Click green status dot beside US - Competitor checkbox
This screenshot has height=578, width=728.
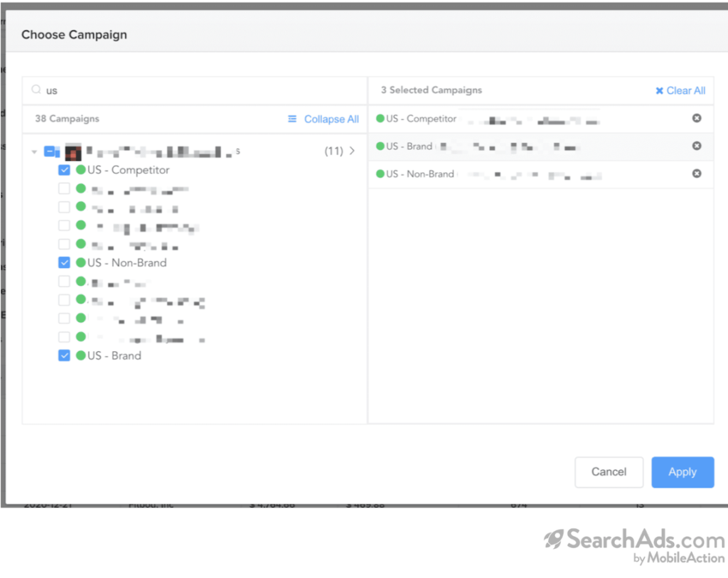point(80,170)
